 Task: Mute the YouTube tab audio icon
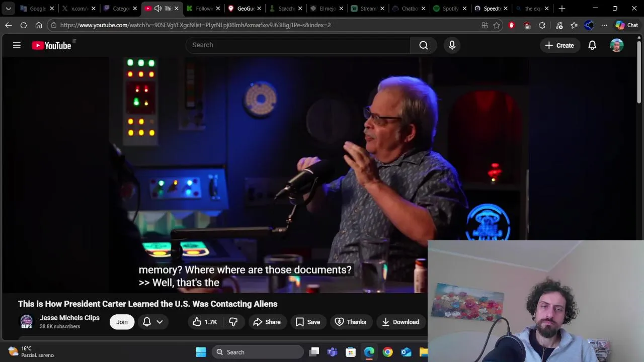158,9
